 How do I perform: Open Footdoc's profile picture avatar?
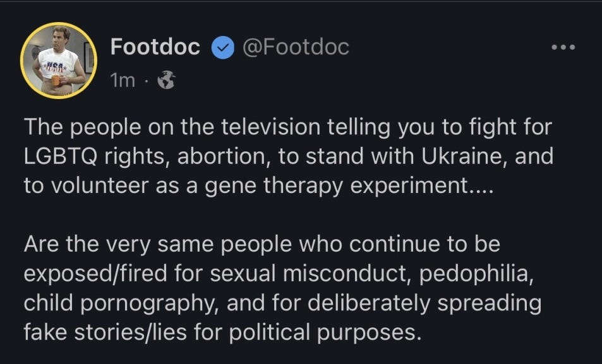(x=59, y=60)
